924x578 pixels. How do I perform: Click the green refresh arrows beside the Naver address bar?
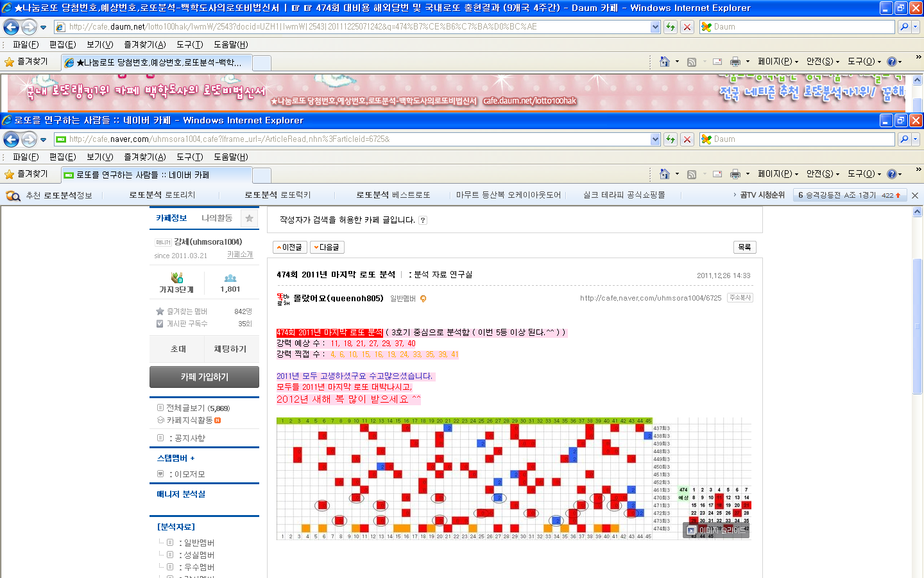coord(671,139)
